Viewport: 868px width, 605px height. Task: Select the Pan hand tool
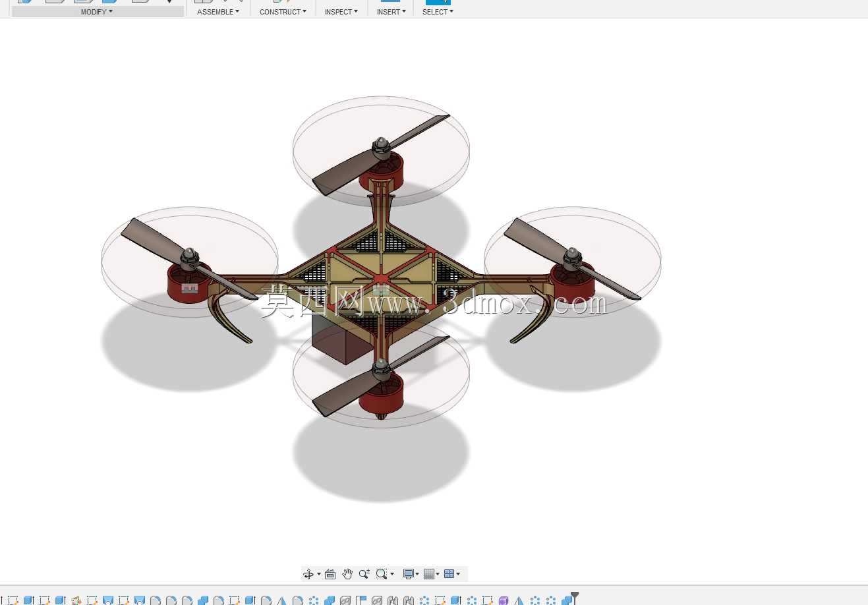347,574
